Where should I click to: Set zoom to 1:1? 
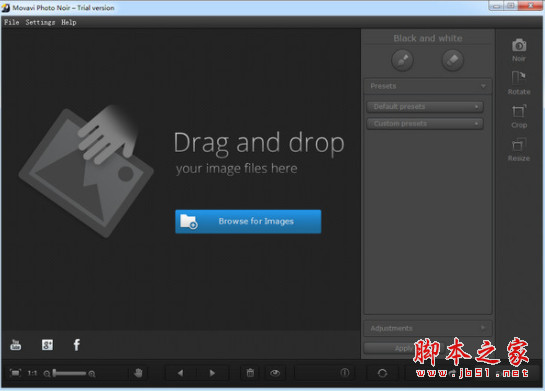[32, 373]
